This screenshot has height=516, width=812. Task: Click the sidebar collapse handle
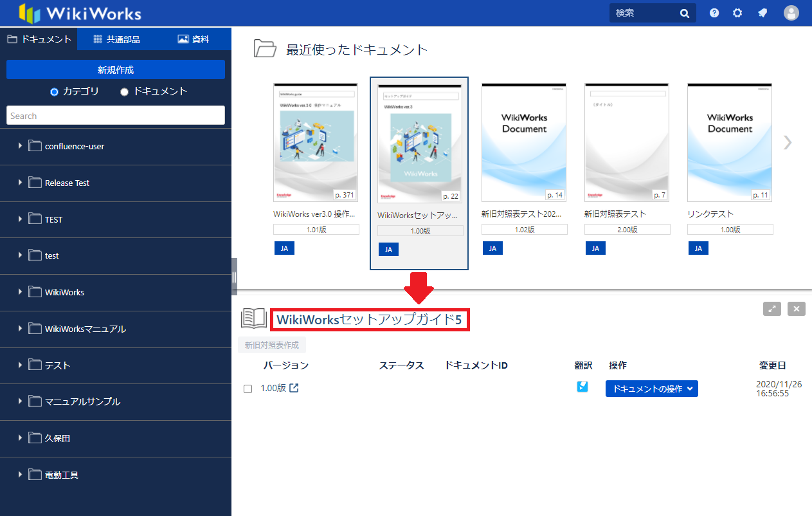234,277
